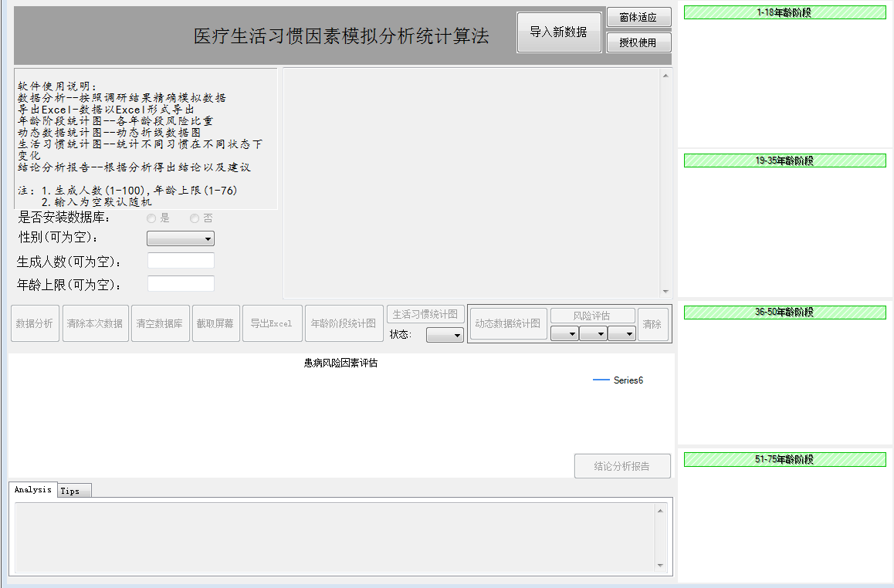Viewport: 894px width, 588px height.
Task: Click the 导出Excel button
Action: tap(272, 323)
